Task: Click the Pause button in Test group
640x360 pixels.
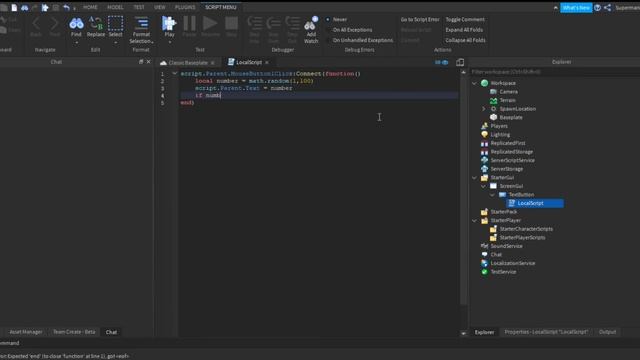Action: (189, 27)
